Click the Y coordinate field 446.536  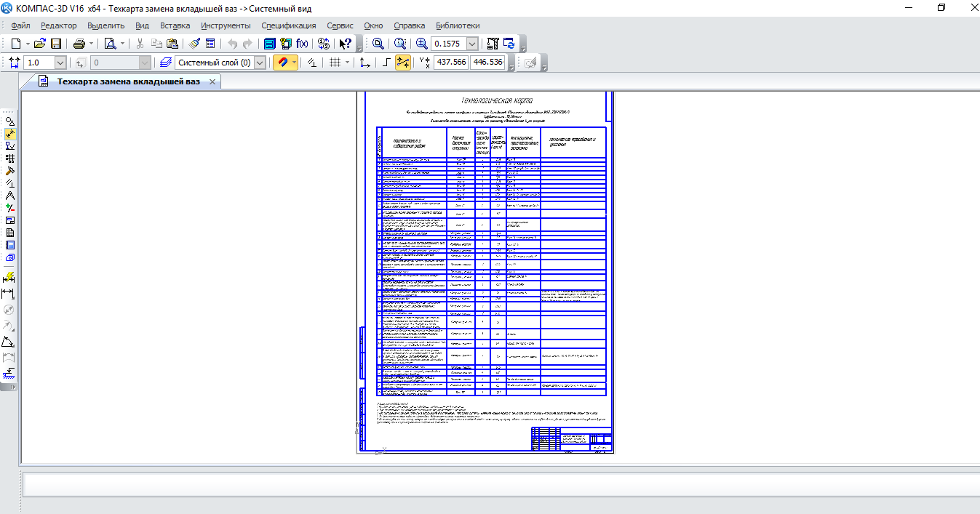click(x=488, y=63)
